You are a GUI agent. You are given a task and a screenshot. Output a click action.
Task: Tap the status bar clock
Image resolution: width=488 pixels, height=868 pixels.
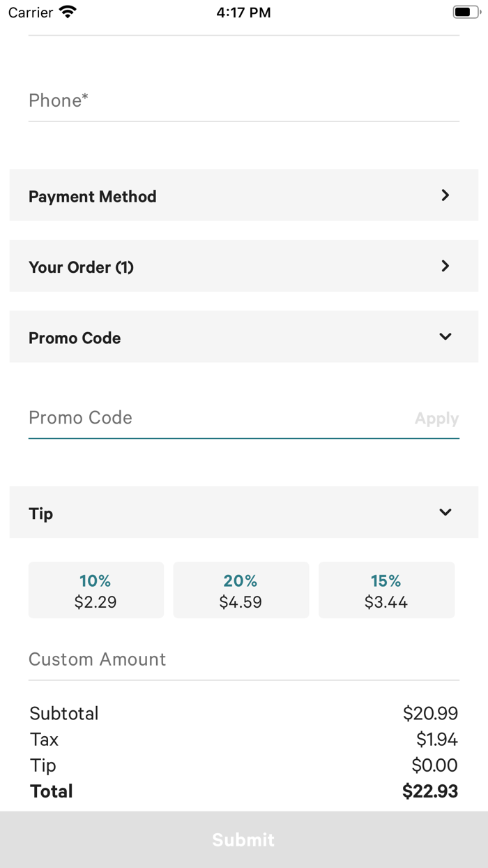(243, 12)
